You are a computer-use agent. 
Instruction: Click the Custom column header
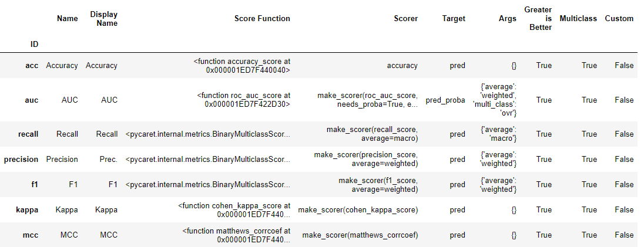[619, 18]
